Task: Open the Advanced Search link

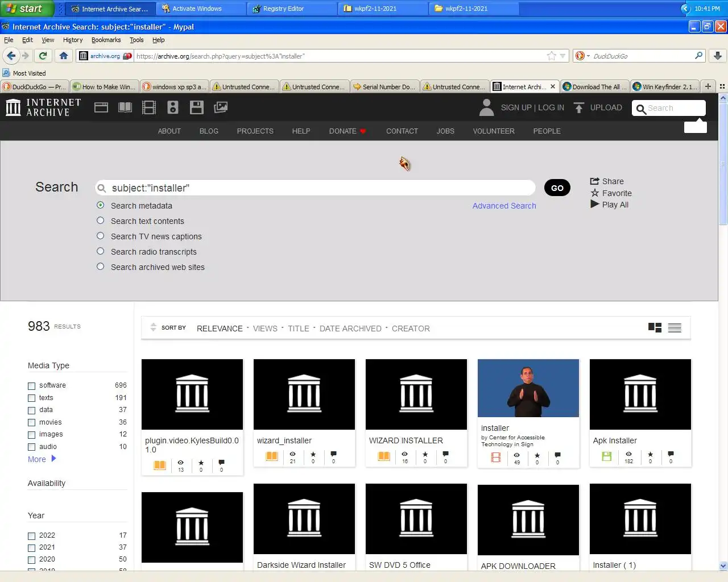Action: (x=504, y=206)
